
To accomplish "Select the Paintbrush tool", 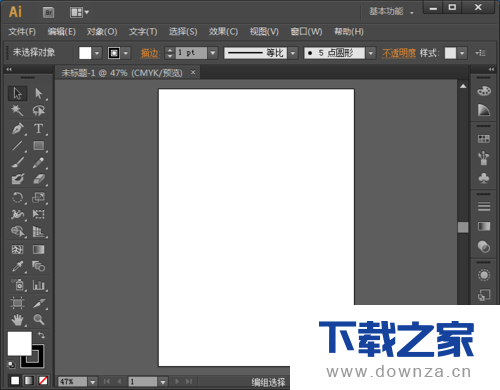I will click(x=17, y=163).
